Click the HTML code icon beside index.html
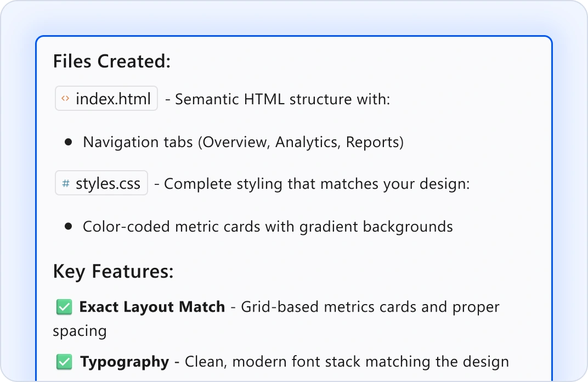588x382 pixels. point(65,99)
